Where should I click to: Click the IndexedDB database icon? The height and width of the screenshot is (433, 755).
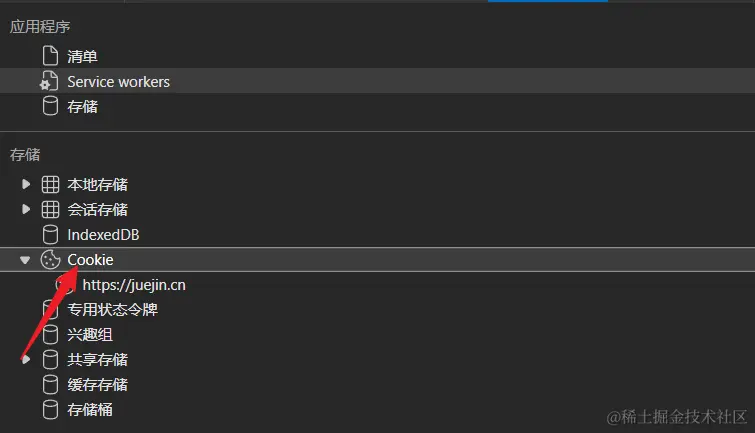pos(50,235)
